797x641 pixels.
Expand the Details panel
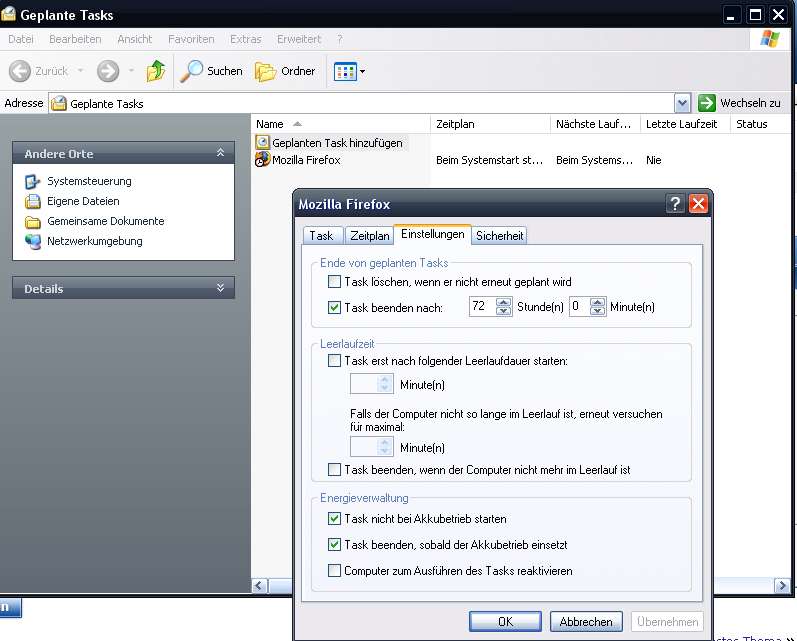coord(221,288)
